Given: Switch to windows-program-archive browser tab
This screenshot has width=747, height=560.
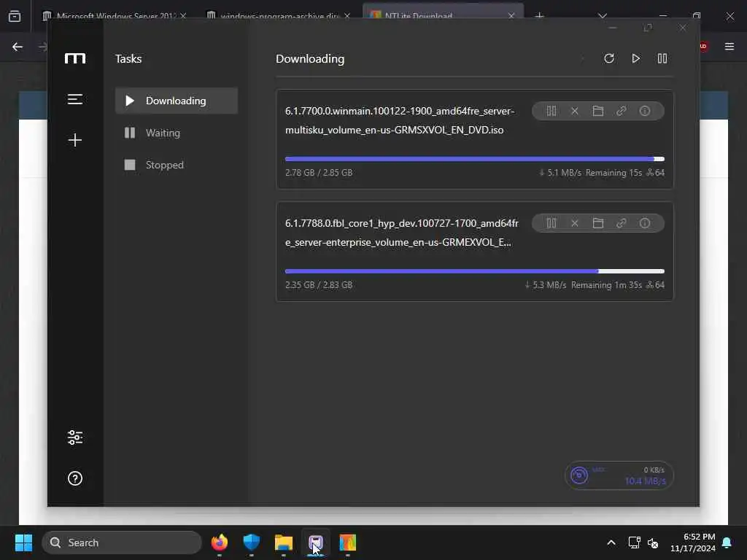Looking at the screenshot, I should pyautogui.click(x=279, y=16).
